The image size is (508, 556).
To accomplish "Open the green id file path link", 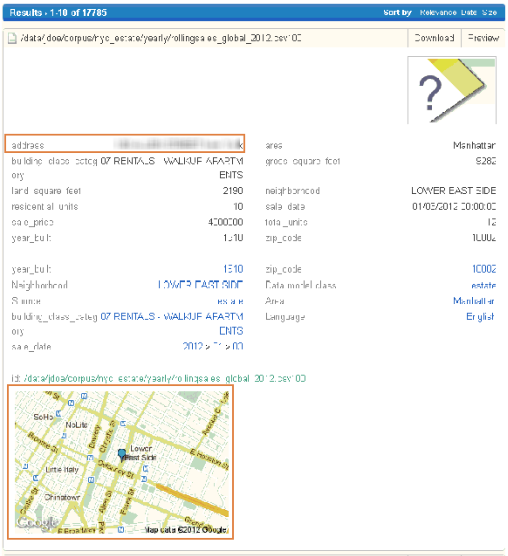I will [165, 378].
